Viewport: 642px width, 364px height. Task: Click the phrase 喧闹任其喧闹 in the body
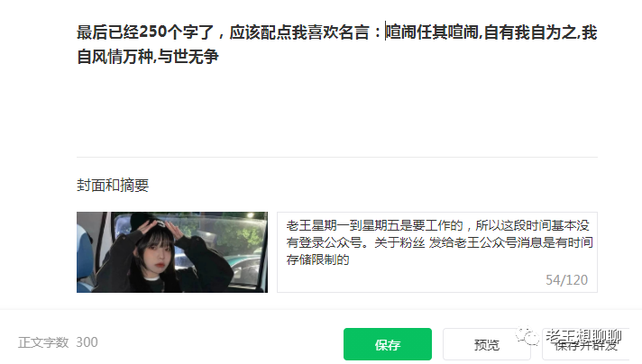point(432,32)
